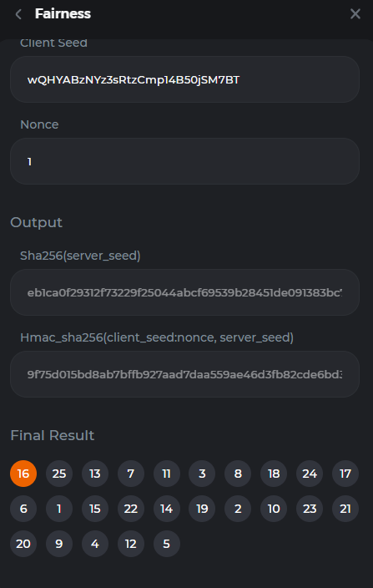Click the result ball numbered 7

[131, 474]
